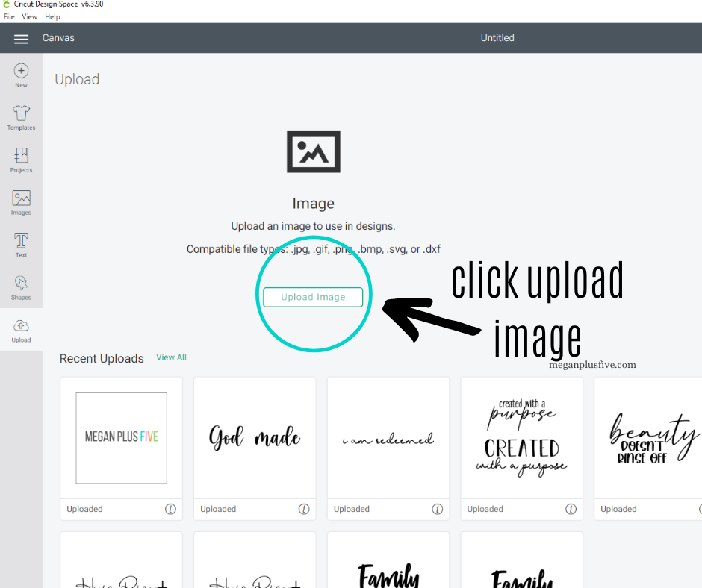Click the Untitled project title

497,37
